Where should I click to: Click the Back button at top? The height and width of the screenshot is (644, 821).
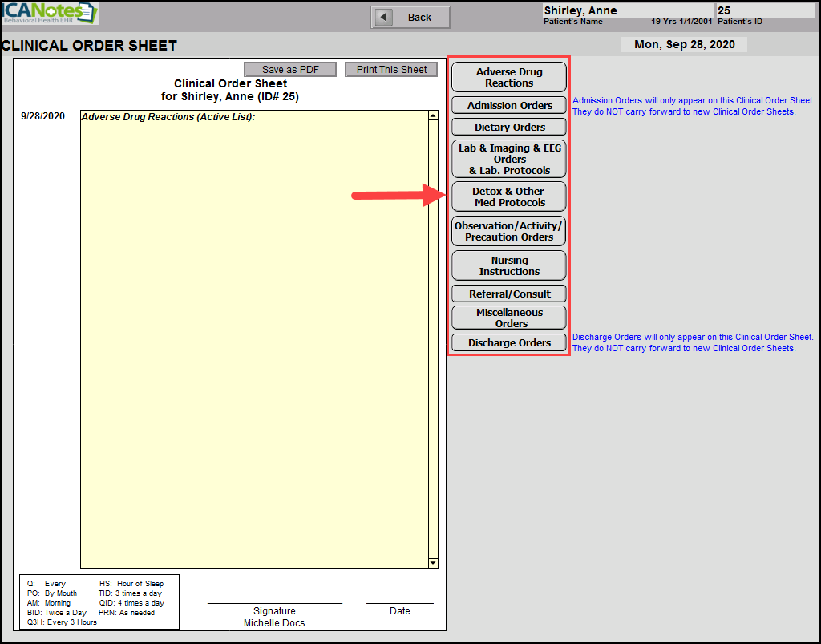tap(410, 17)
